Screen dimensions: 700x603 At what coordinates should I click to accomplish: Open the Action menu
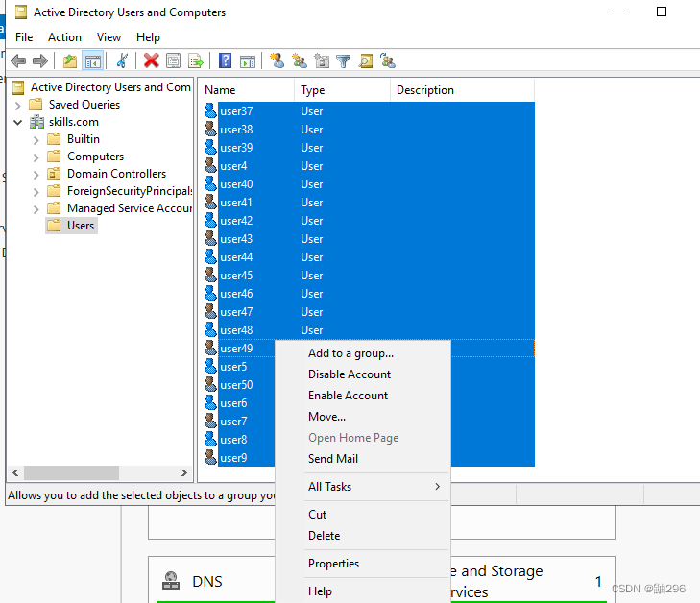tap(64, 37)
